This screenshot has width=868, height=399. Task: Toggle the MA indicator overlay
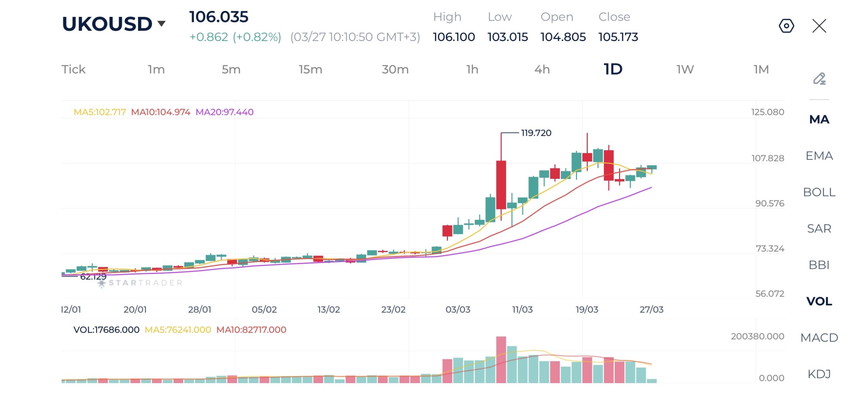point(819,119)
